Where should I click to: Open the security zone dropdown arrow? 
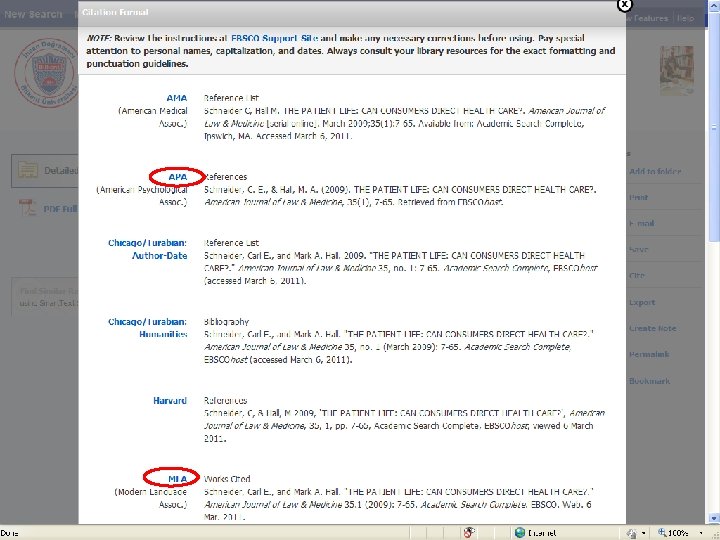tap(644, 533)
